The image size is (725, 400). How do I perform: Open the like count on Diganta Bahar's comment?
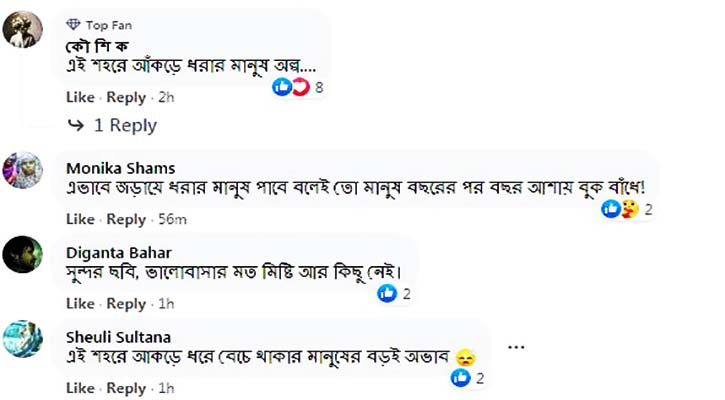[395, 294]
